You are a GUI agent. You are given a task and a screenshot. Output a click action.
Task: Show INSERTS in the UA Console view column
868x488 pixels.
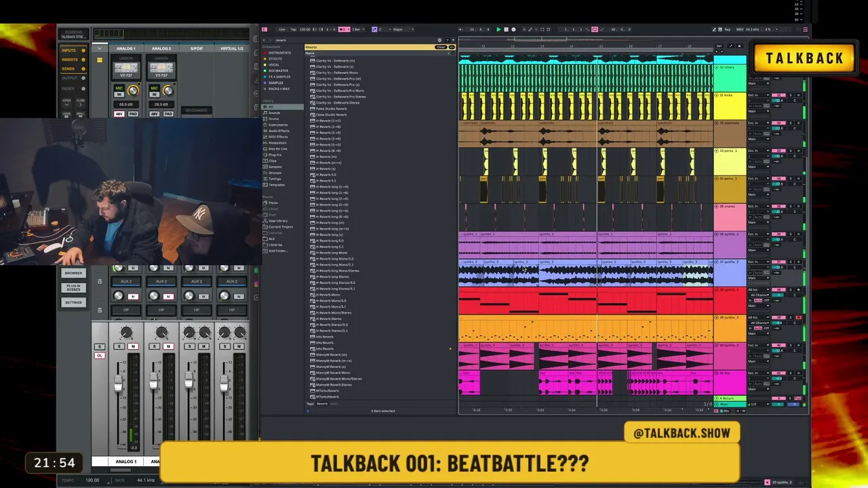point(73,60)
